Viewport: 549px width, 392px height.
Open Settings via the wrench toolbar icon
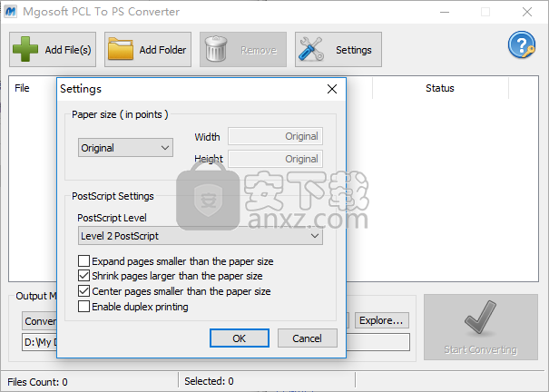[x=311, y=50]
